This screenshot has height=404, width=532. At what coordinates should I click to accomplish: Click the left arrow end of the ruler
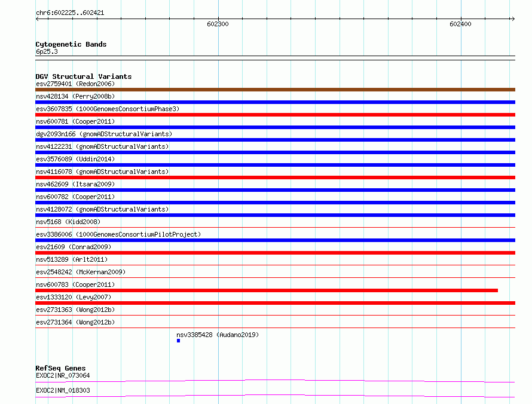[37, 19]
